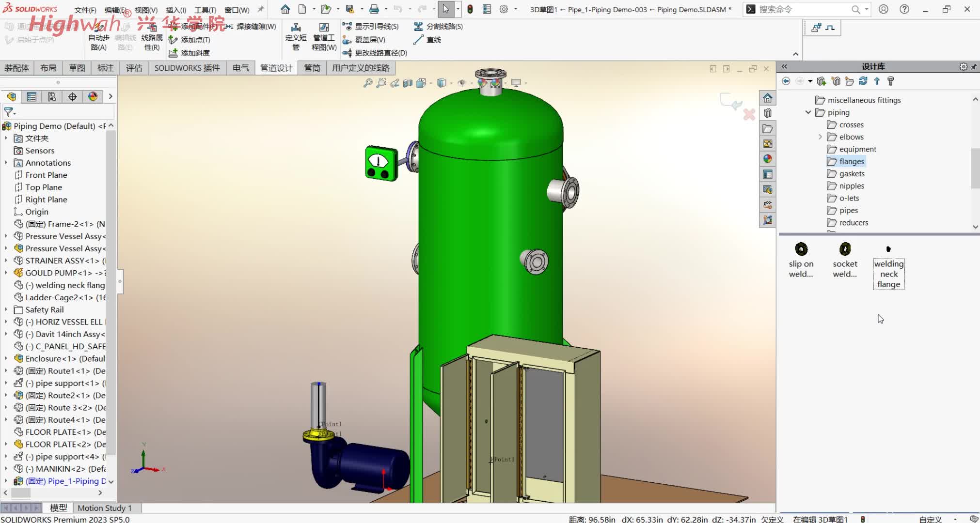Click the Rebuild traffic light icon
The image size is (980, 523).
470,9
